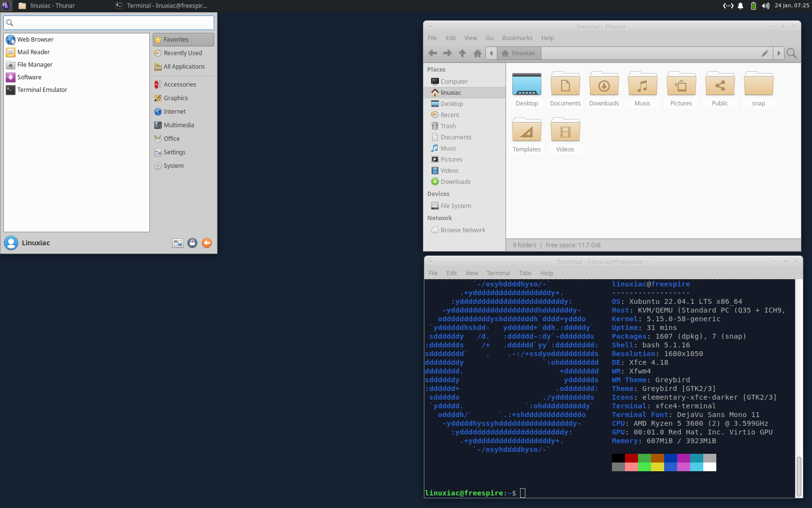Image resolution: width=812 pixels, height=508 pixels.
Task: Open Internet category
Action: (x=184, y=112)
